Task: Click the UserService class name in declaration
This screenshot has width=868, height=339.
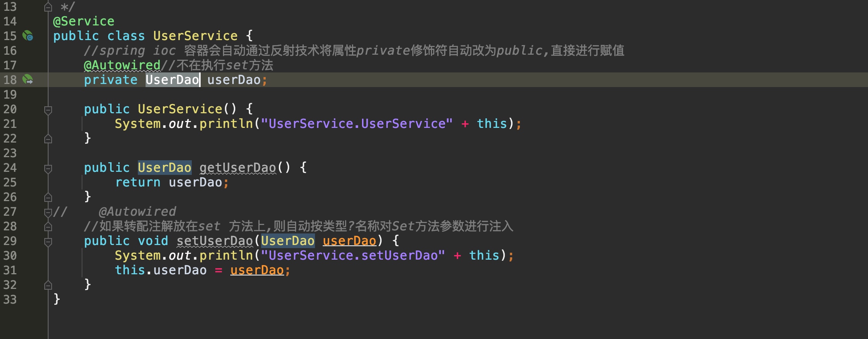Action: tap(195, 36)
